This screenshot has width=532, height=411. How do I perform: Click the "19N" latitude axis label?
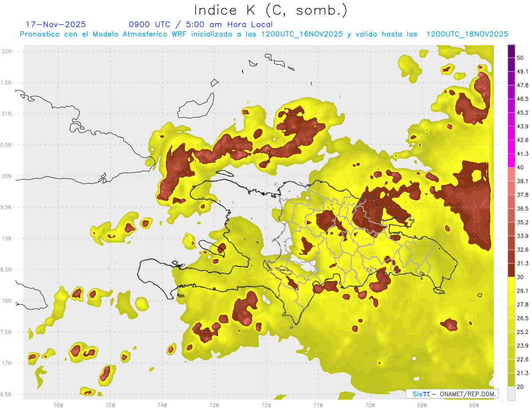(7, 238)
